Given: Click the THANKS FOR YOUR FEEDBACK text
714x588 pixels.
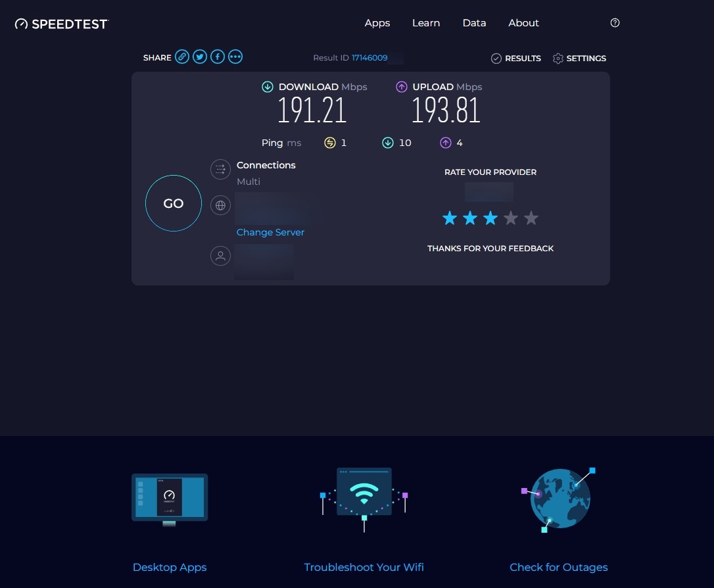Looking at the screenshot, I should (x=490, y=248).
